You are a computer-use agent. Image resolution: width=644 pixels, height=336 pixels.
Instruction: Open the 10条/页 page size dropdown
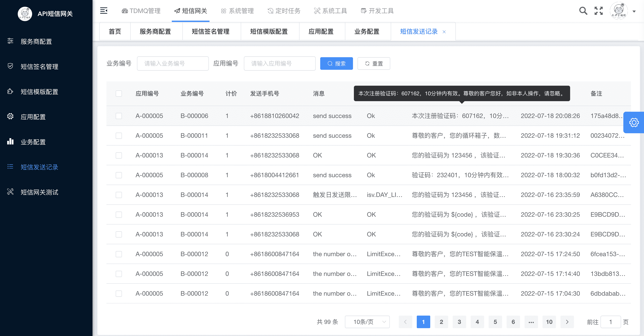coord(367,322)
